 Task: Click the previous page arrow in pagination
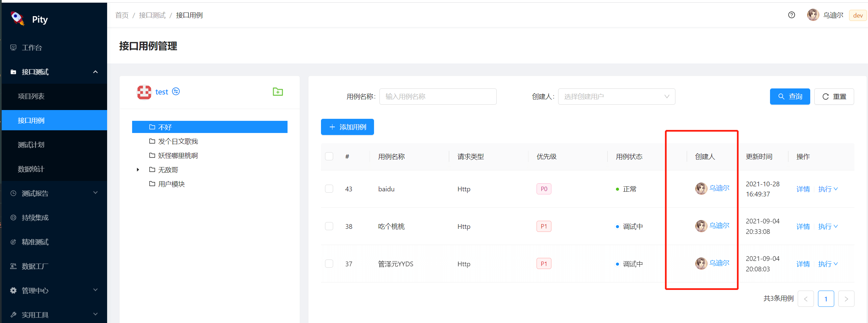pyautogui.click(x=806, y=299)
